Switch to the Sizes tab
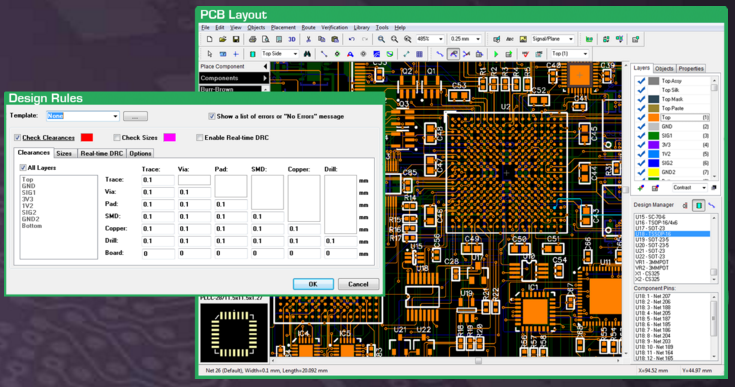 [64, 153]
